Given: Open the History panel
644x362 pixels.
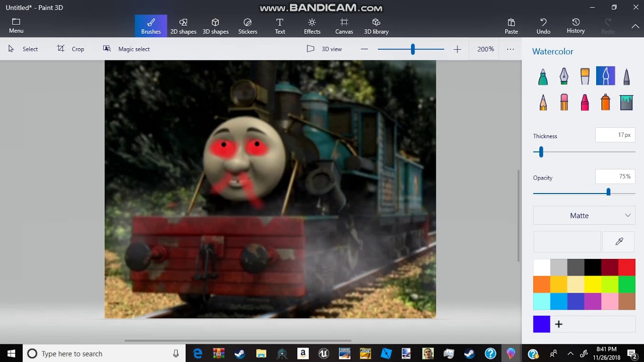Looking at the screenshot, I should (576, 26).
